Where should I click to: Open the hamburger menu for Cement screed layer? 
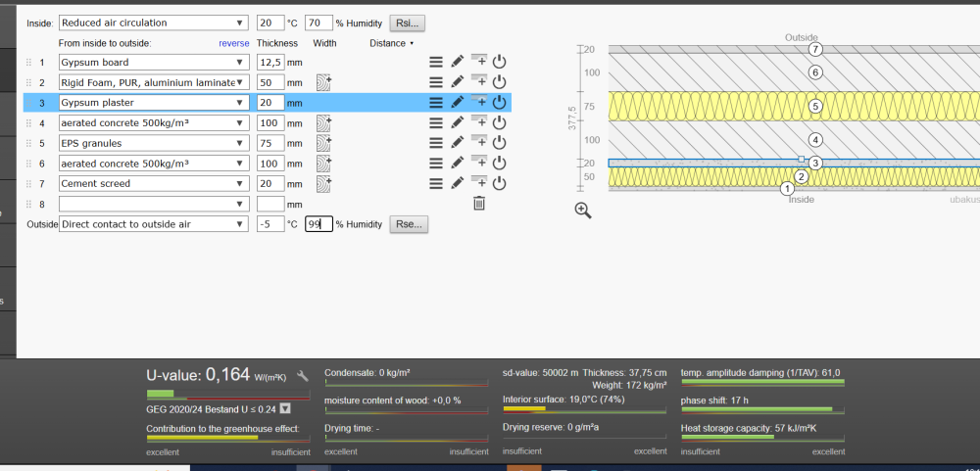436,183
